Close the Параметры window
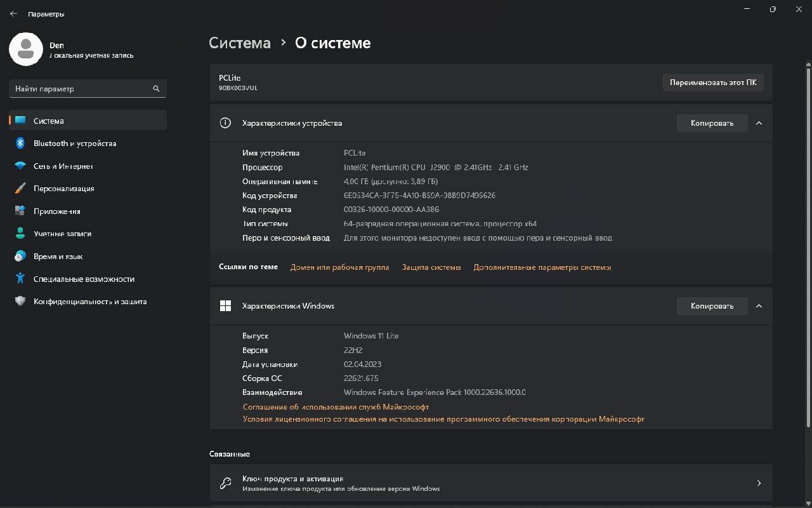The width and height of the screenshot is (812, 508). [x=799, y=9]
